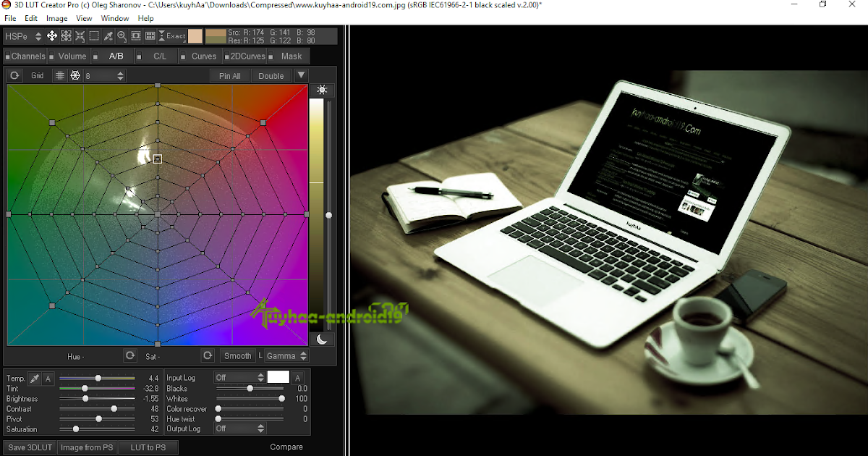Select the dashed rectangle marquee tool
Screen dimensions: 868x456
point(93,35)
